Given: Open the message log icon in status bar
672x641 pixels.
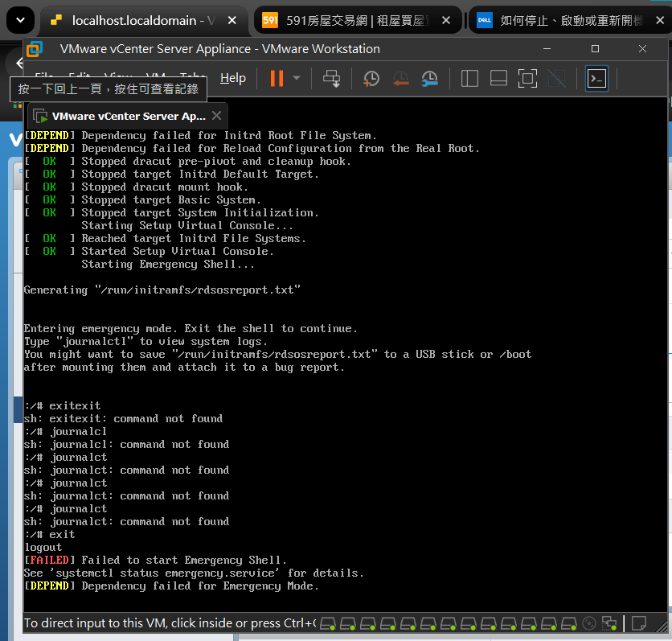Looking at the screenshot, I should (x=638, y=623).
